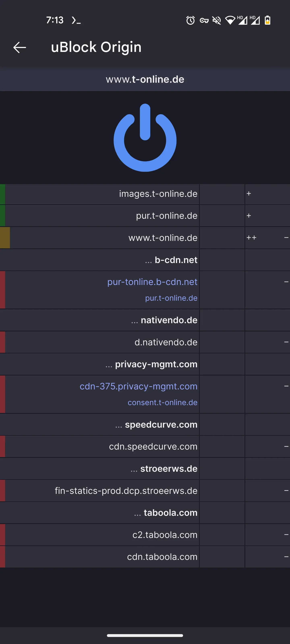Image resolution: width=290 pixels, height=644 pixels.
Task: Tap the local rule cell for cdn.taboola.com
Action: pyautogui.click(x=267, y=557)
